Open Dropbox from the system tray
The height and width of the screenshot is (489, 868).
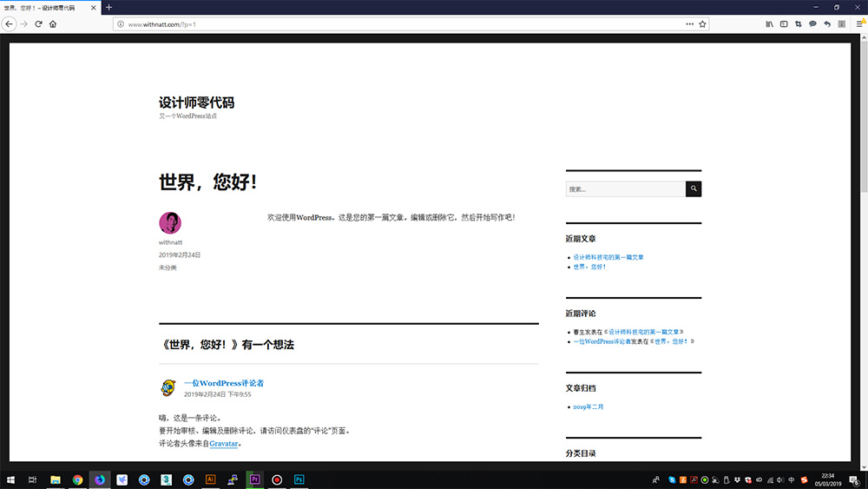click(737, 479)
